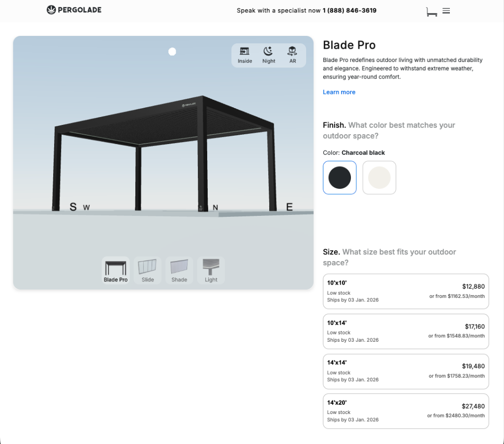Image resolution: width=504 pixels, height=444 pixels.
Task: Enable Night mode in the 3D viewer
Action: click(x=268, y=55)
